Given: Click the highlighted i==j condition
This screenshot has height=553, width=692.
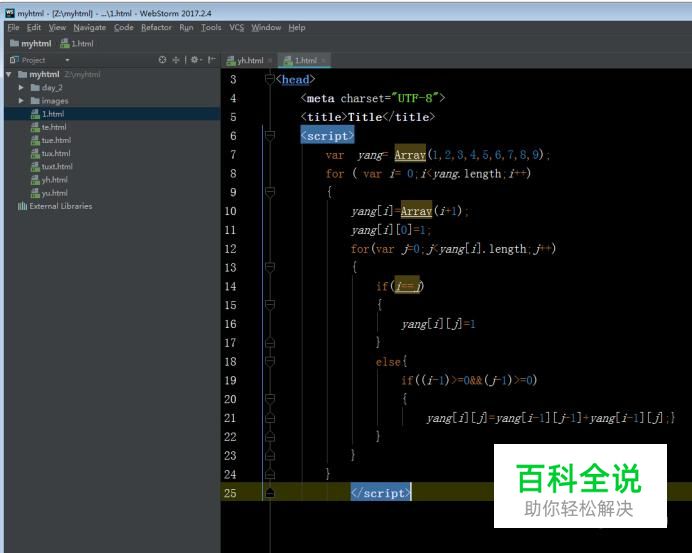Looking at the screenshot, I should (407, 286).
